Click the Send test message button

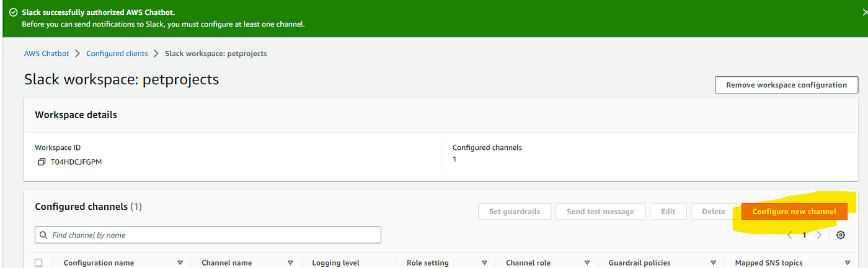600,212
